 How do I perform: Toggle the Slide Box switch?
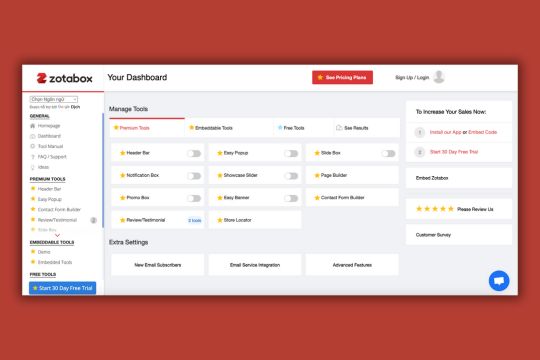click(388, 153)
